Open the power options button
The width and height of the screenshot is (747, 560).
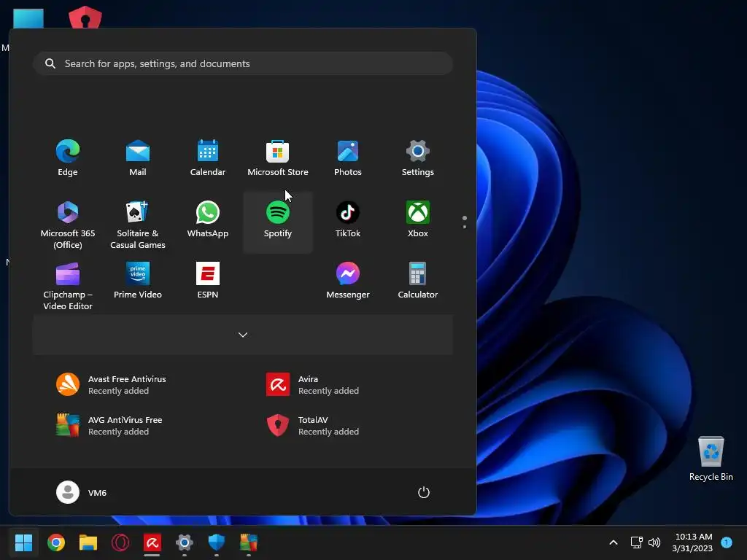pyautogui.click(x=424, y=492)
